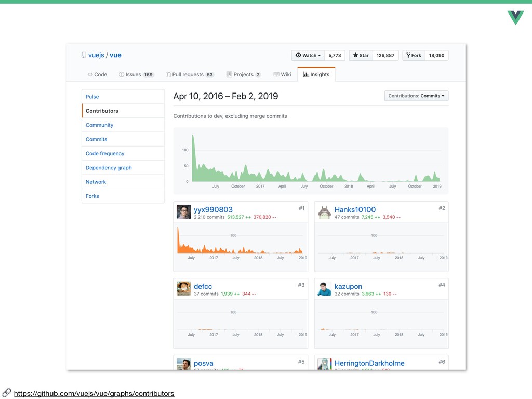
Task: Open yyx990803's 2,210 commits link
Action: click(209, 217)
